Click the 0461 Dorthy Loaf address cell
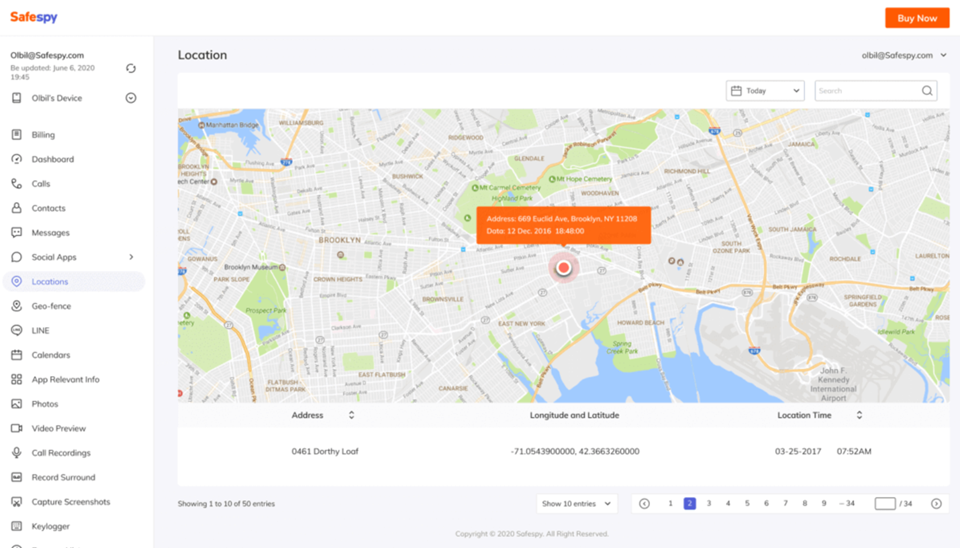Viewport: 960px width, 548px height. pyautogui.click(x=325, y=451)
